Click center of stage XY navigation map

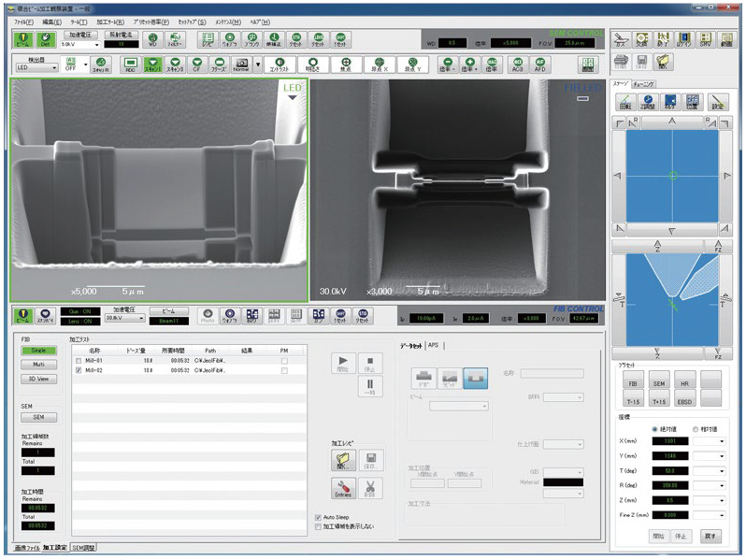click(x=672, y=176)
